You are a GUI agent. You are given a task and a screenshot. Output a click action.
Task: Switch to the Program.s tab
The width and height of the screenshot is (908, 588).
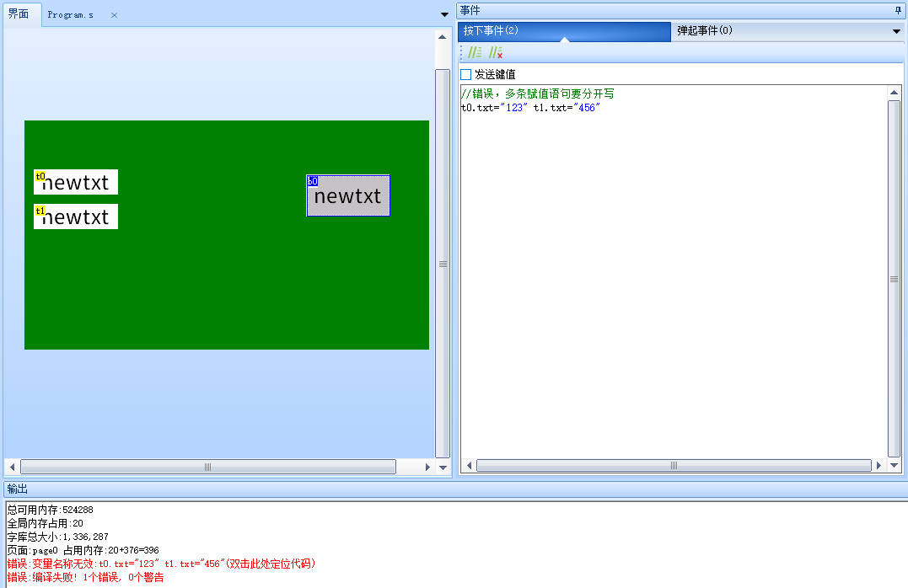(x=72, y=14)
